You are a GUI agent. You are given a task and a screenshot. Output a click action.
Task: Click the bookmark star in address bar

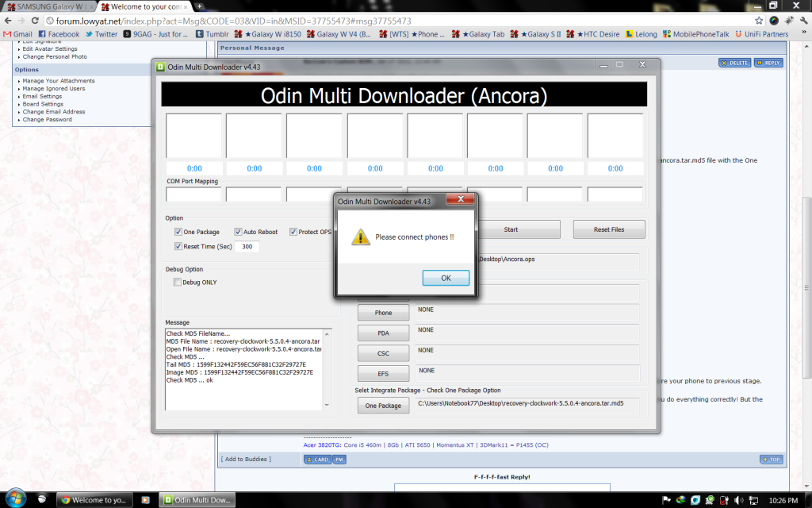(759, 20)
